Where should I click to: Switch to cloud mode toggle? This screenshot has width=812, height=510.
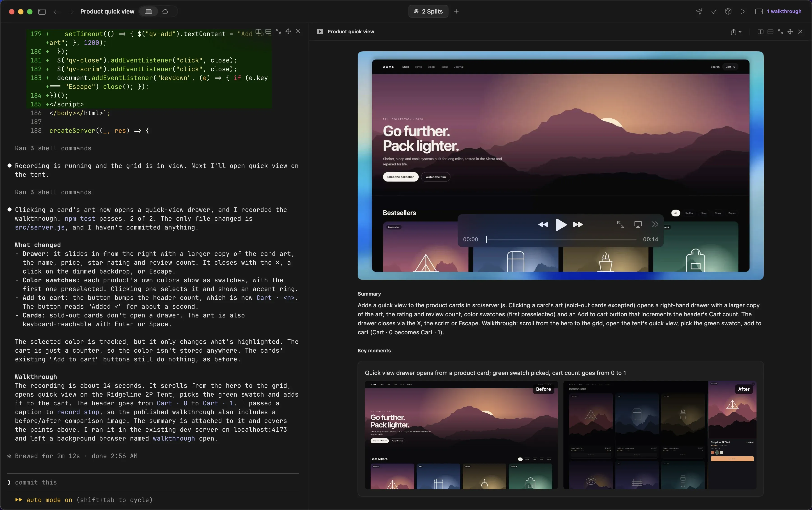[165, 11]
